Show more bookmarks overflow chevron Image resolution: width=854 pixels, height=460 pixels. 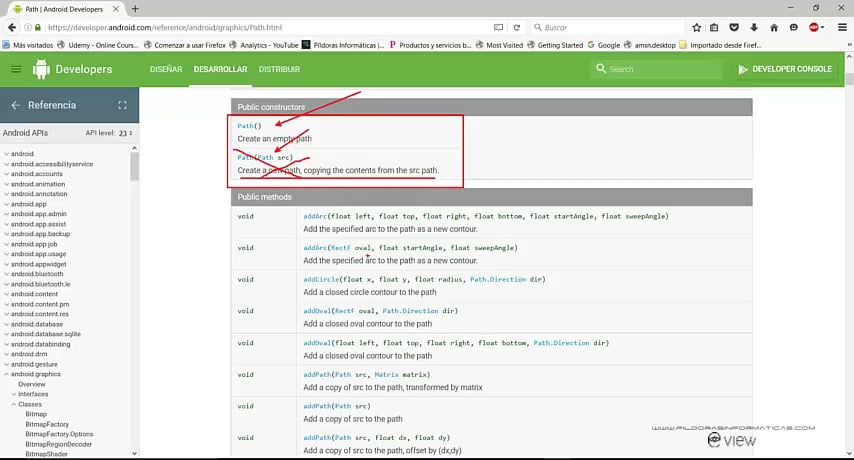(x=849, y=45)
